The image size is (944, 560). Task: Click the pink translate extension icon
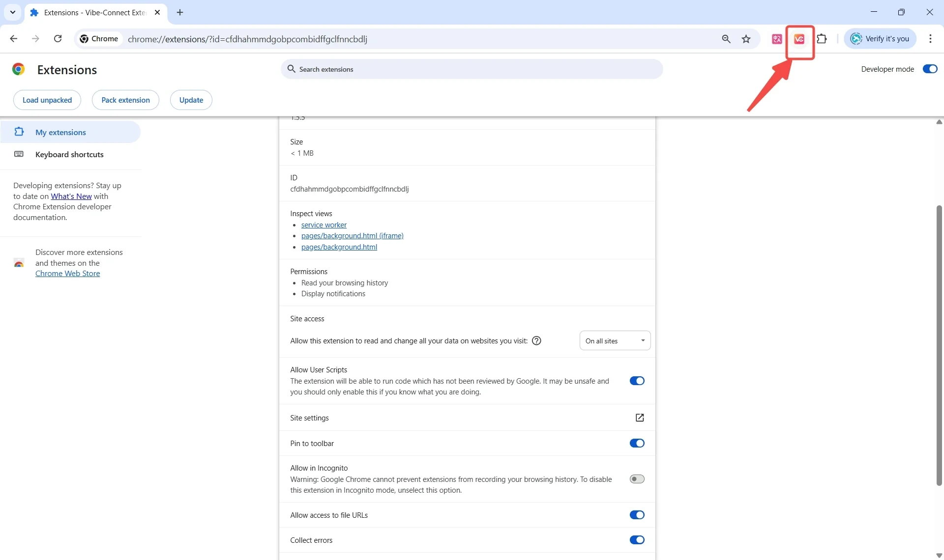[x=777, y=39]
